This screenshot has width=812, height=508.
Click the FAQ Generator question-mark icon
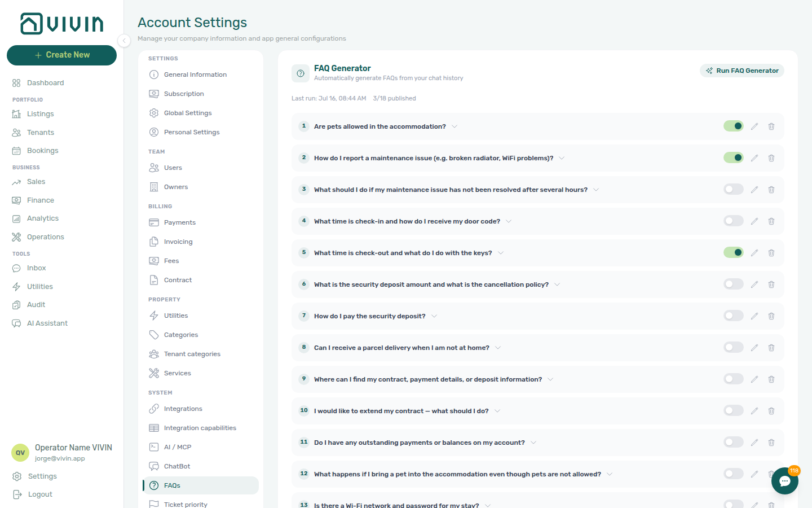(x=301, y=73)
